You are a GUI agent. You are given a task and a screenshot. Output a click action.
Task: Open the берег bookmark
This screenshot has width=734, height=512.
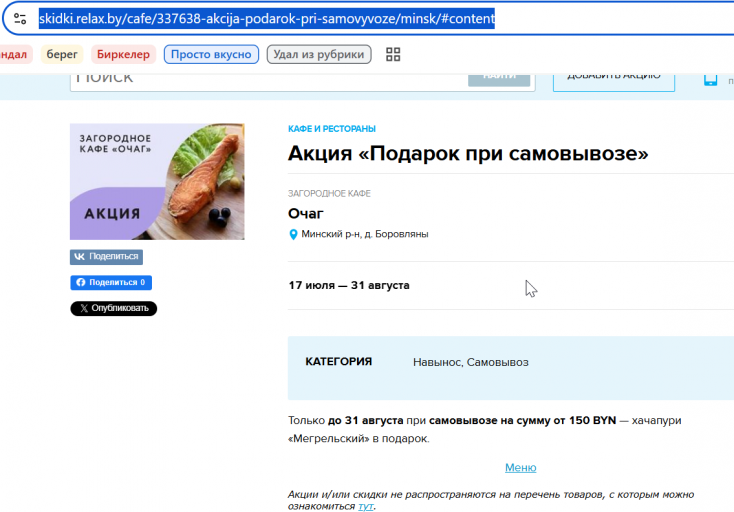tap(62, 54)
